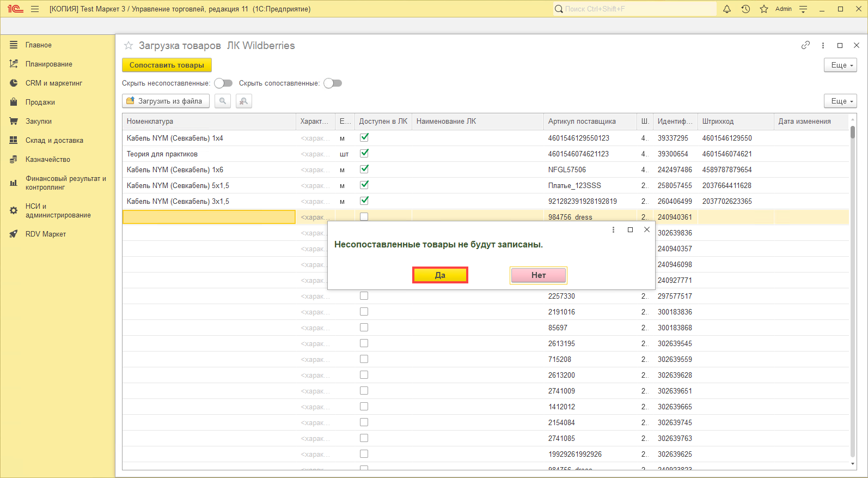Expand the upper 'Еще' dropdown

840,65
